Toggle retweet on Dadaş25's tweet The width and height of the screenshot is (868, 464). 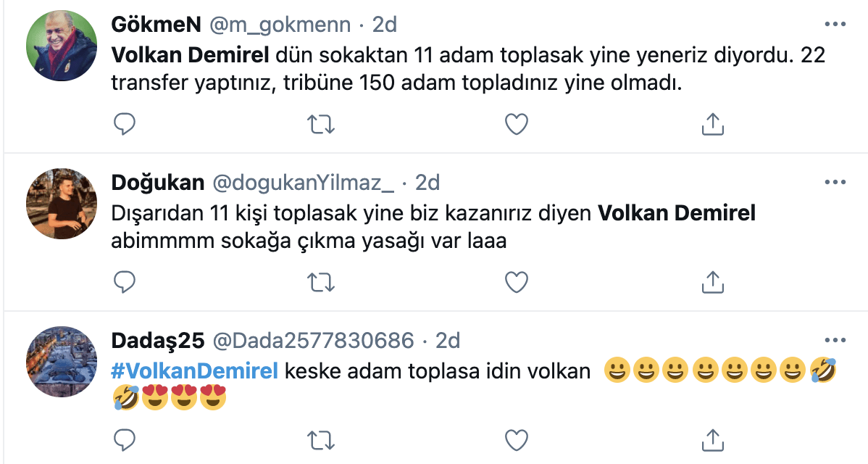(320, 439)
